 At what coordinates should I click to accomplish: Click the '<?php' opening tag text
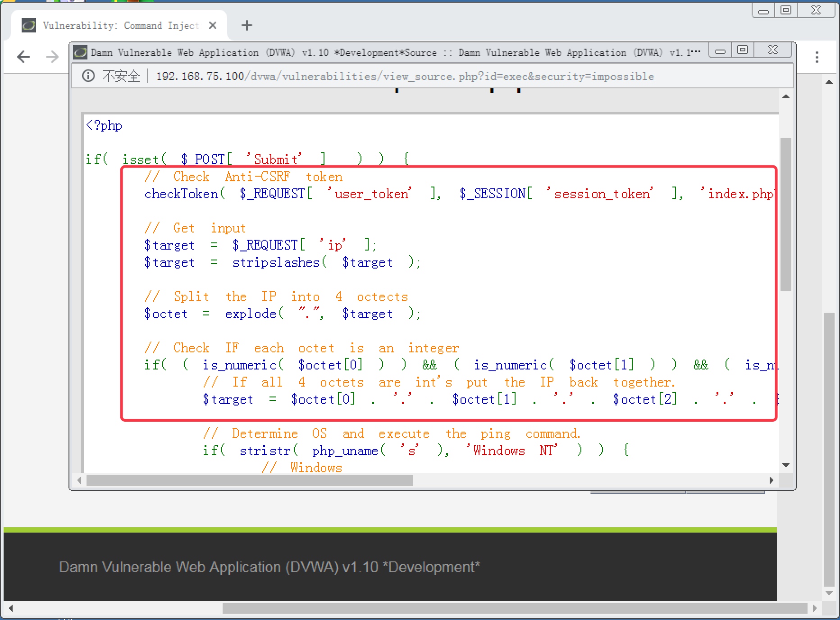pyautogui.click(x=104, y=125)
